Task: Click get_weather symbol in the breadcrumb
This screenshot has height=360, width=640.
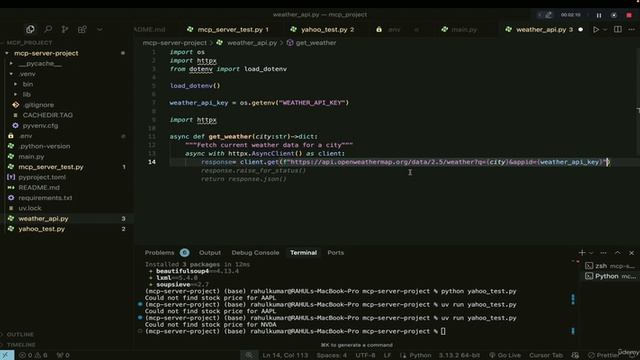Action: [316, 42]
